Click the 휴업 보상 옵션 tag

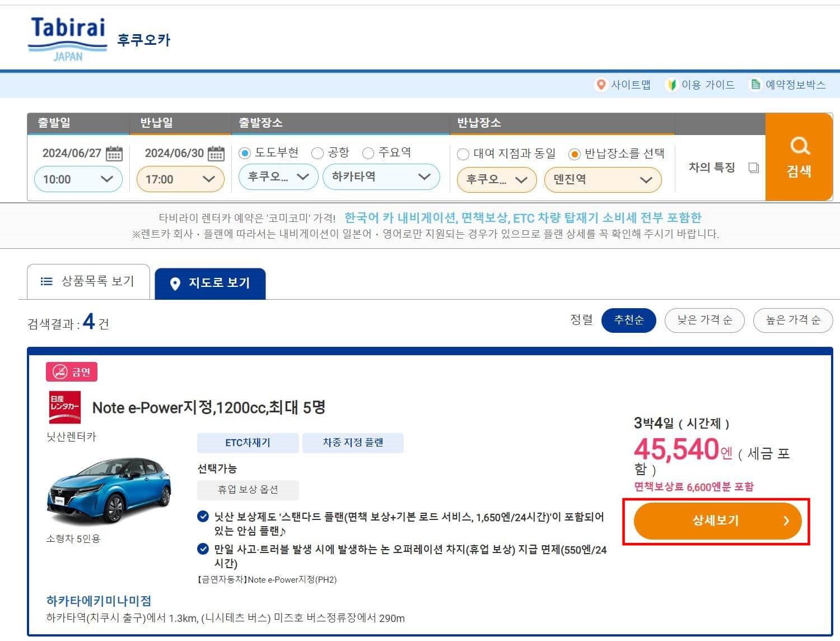[x=248, y=490]
